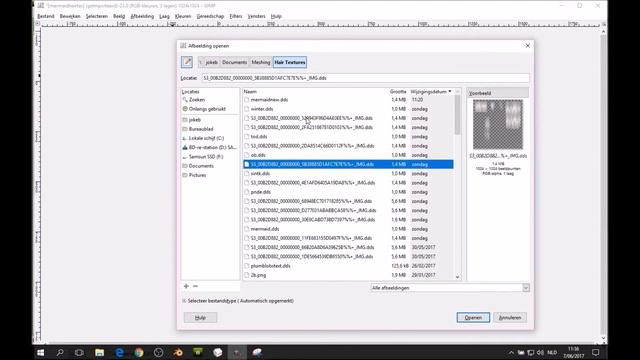Show hidden system tray icons chevron

pyautogui.click(x=511, y=353)
